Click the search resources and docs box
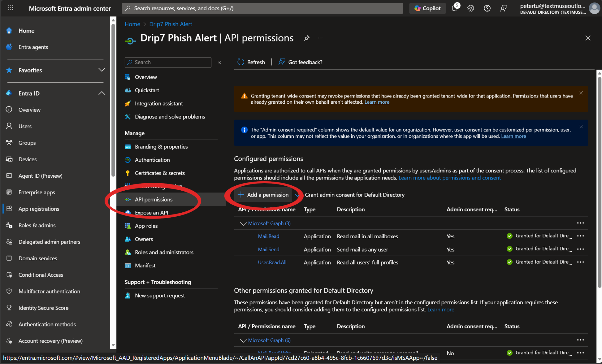Image resolution: width=602 pixels, height=364 pixels. (262, 8)
